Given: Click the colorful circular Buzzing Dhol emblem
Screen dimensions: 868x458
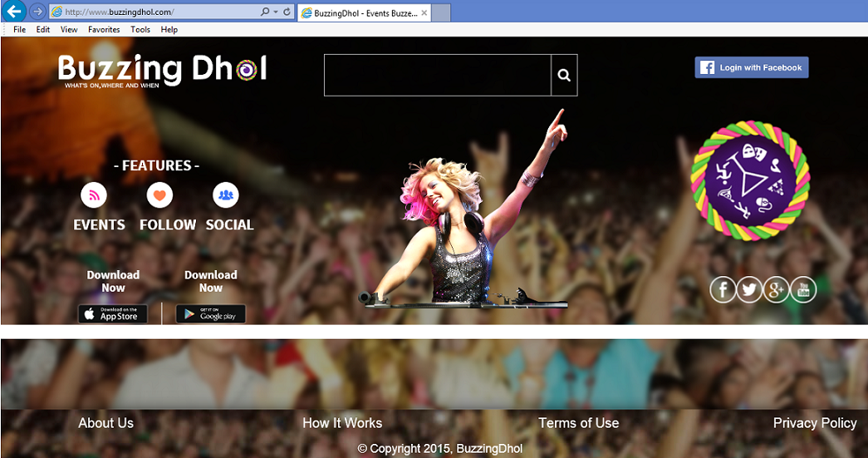Looking at the screenshot, I should [x=750, y=180].
